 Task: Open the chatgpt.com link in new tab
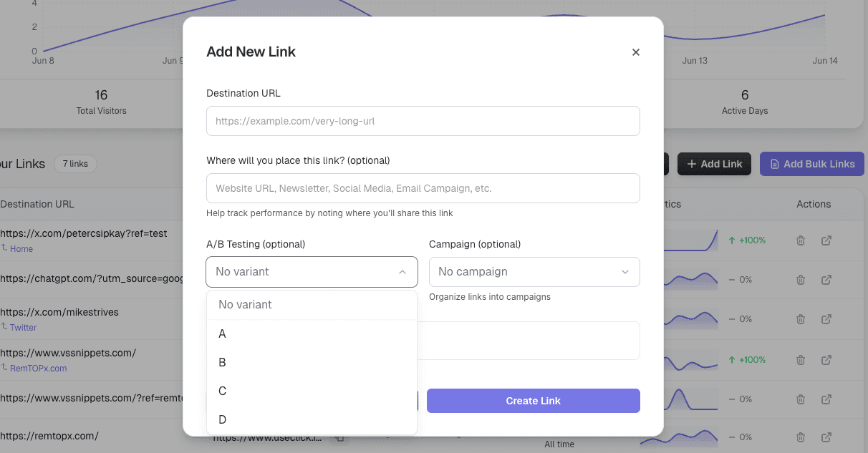coord(826,280)
